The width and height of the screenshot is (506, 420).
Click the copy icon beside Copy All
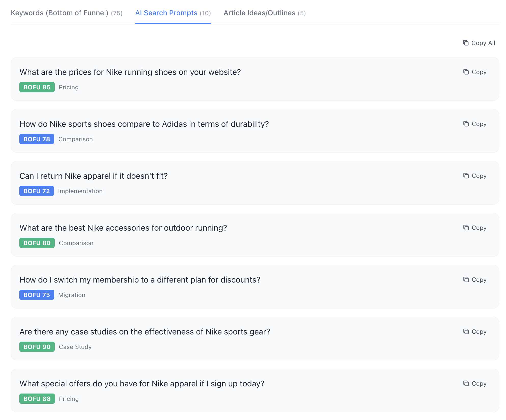pos(466,43)
